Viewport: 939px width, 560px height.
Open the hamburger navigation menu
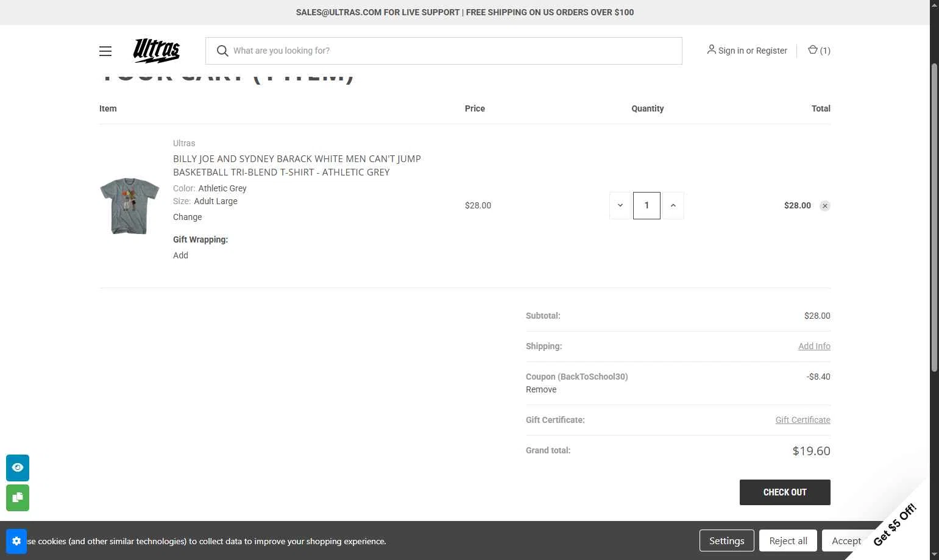tap(105, 51)
